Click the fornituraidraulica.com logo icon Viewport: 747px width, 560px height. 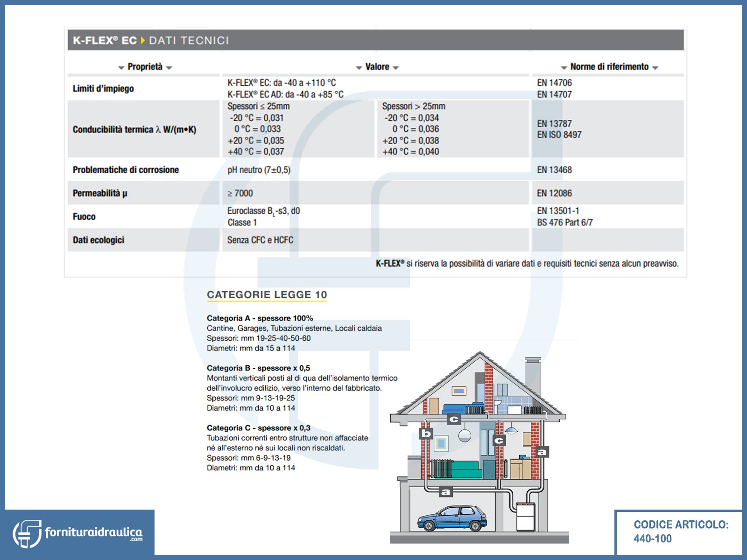pos(27,533)
